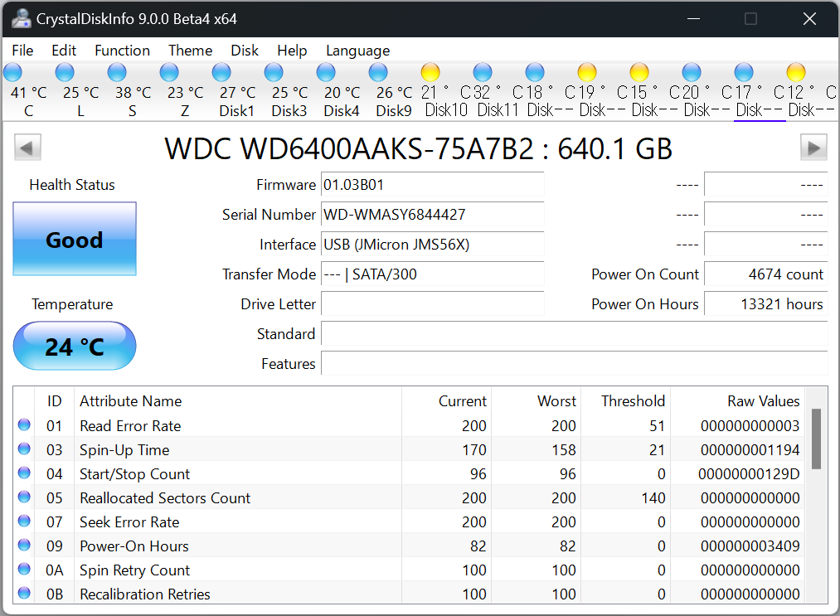Select the 17 °C underlined disk orb
The width and height of the screenshot is (840, 616).
pyautogui.click(x=744, y=72)
